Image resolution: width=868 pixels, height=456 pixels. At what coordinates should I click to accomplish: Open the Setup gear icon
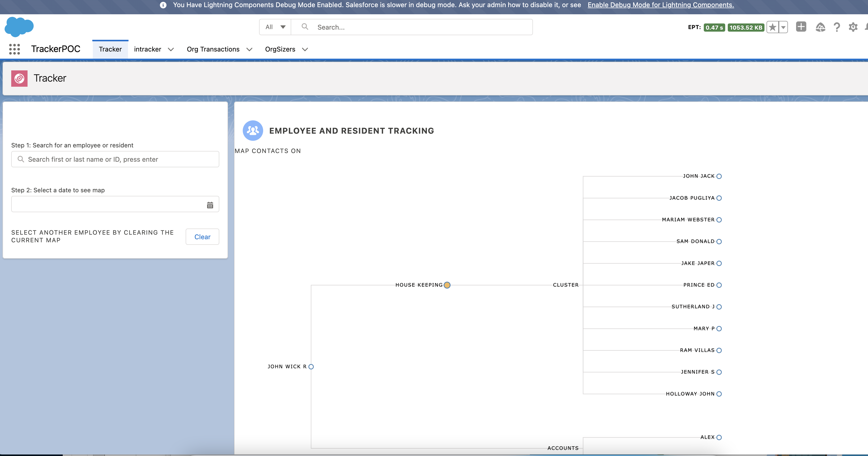pos(853,27)
